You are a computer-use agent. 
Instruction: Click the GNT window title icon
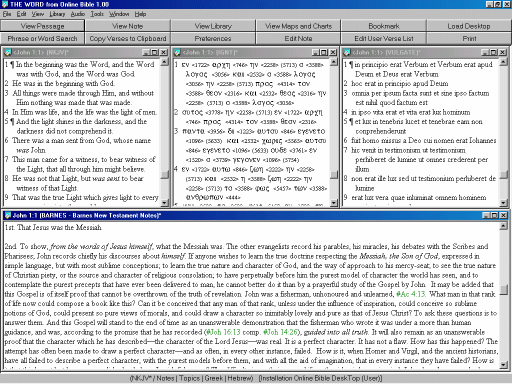point(177,53)
